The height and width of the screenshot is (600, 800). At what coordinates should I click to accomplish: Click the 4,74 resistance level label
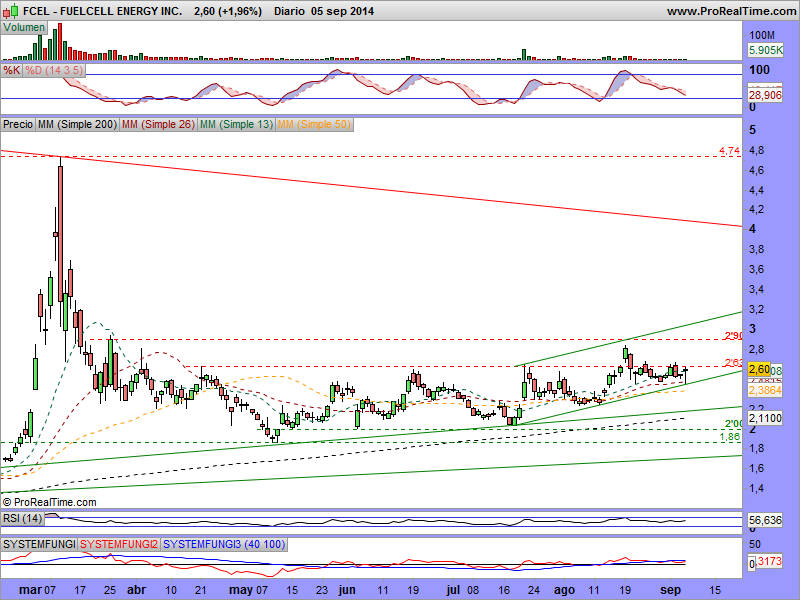(x=729, y=151)
